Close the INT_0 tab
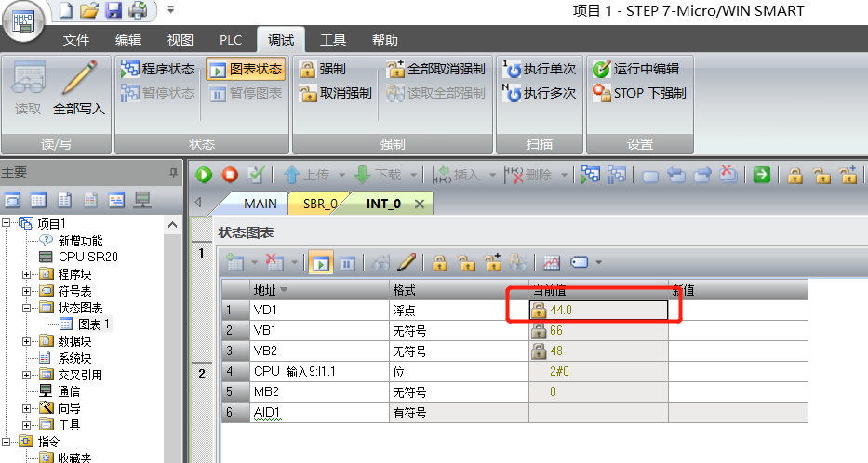Image resolution: width=868 pixels, height=463 pixels. point(420,205)
